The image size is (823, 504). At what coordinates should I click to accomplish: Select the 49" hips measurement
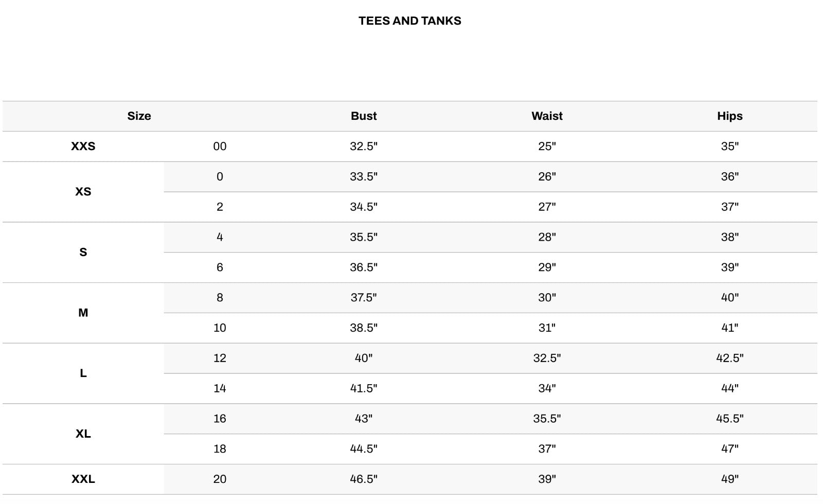point(729,479)
